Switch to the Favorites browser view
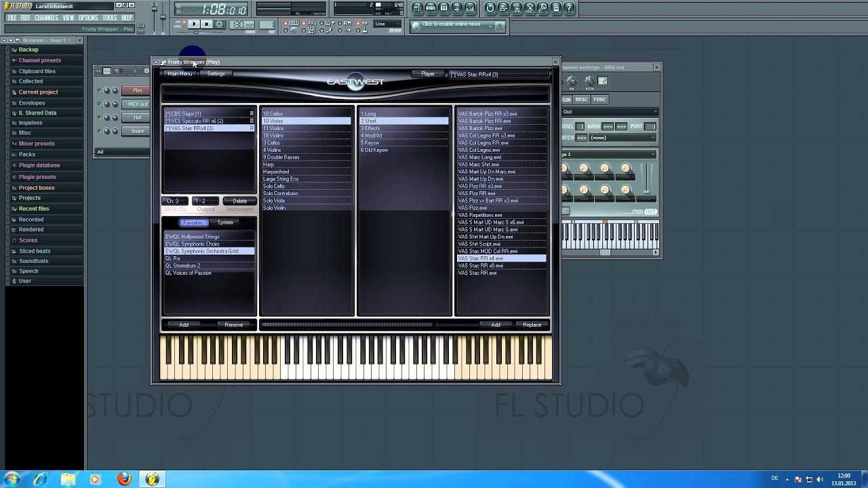 click(193, 222)
